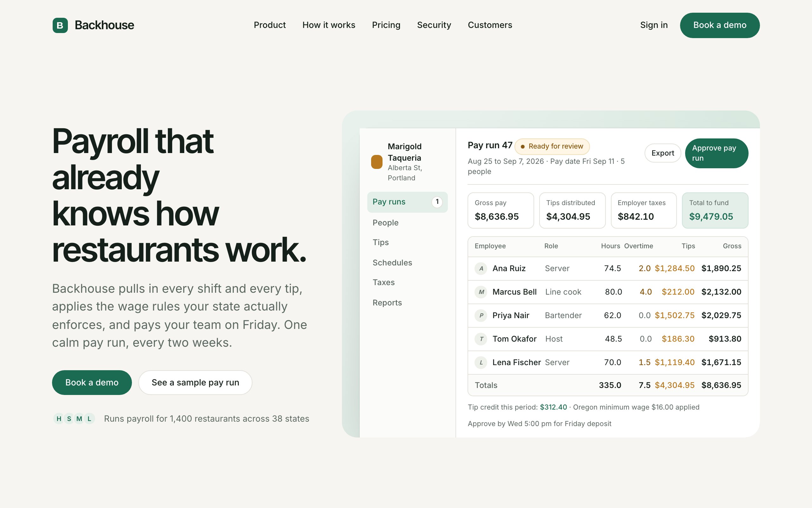Click the Backhouse brand name

point(104,25)
